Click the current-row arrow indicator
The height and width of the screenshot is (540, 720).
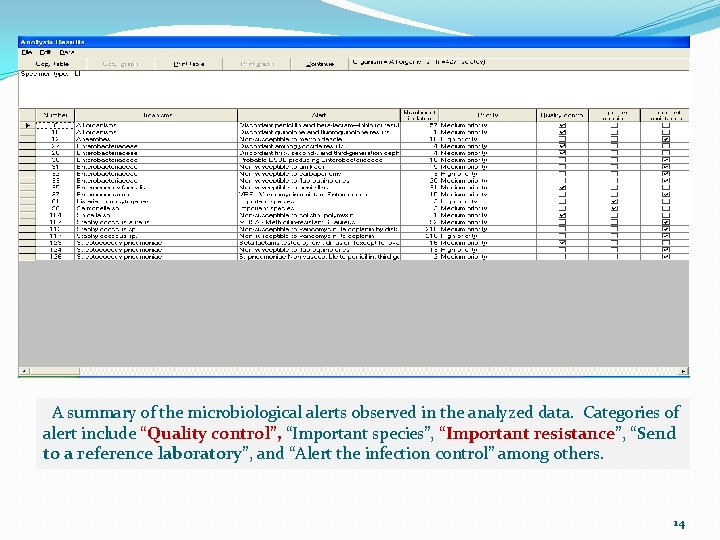(27, 125)
